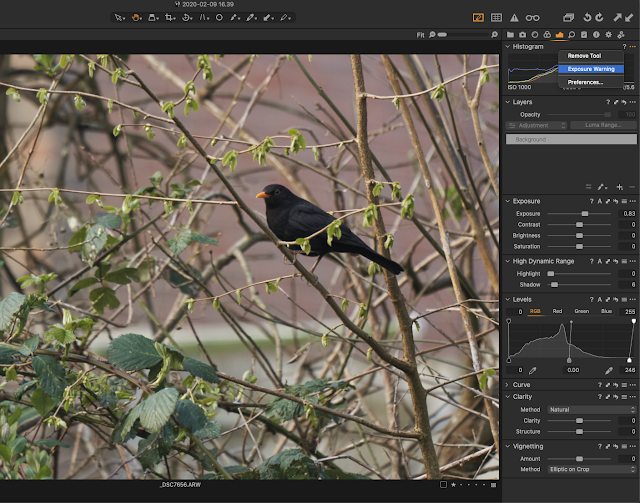
Task: Collapse the Vignetting panel
Action: pos(508,446)
